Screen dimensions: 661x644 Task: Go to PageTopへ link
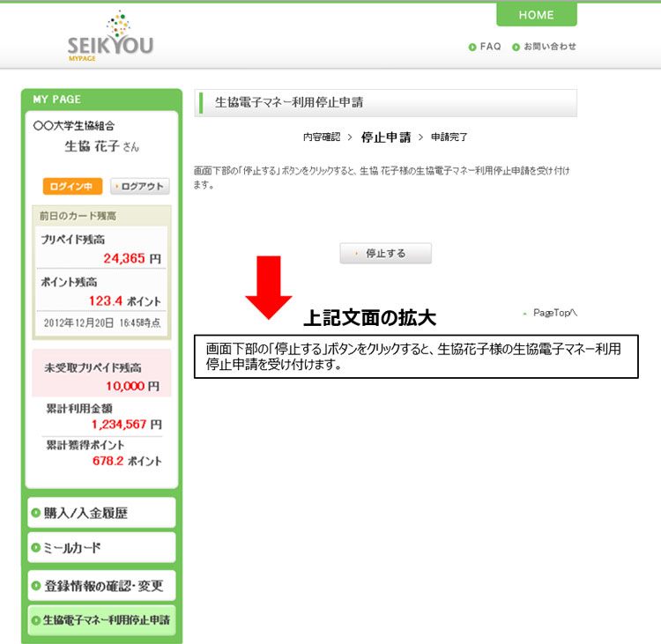point(554,313)
